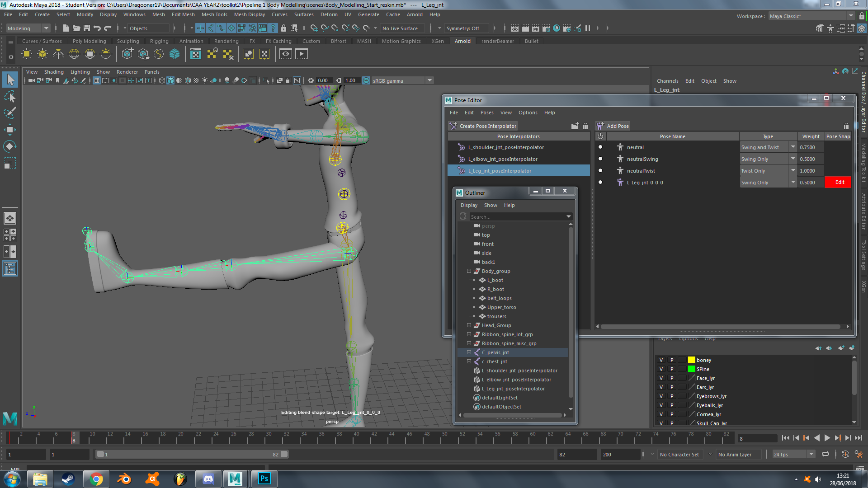Open the Add Pose tool in Pose Editor

coord(613,126)
